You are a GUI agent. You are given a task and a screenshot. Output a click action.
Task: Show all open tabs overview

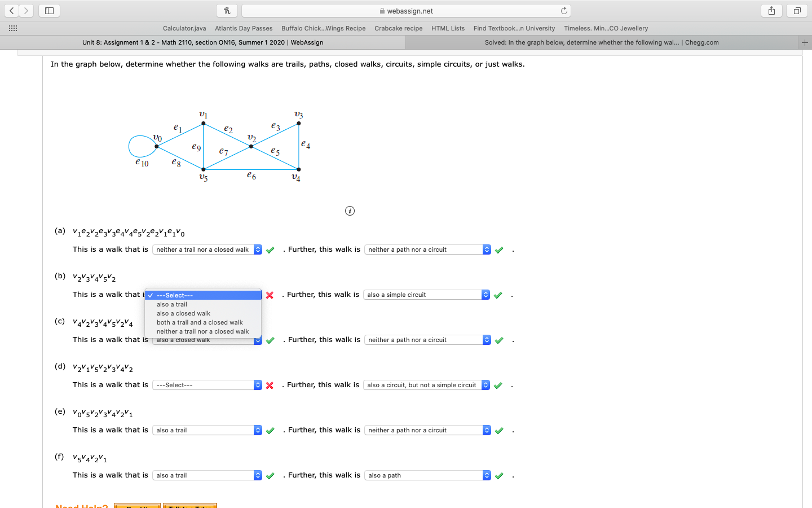[x=796, y=10]
